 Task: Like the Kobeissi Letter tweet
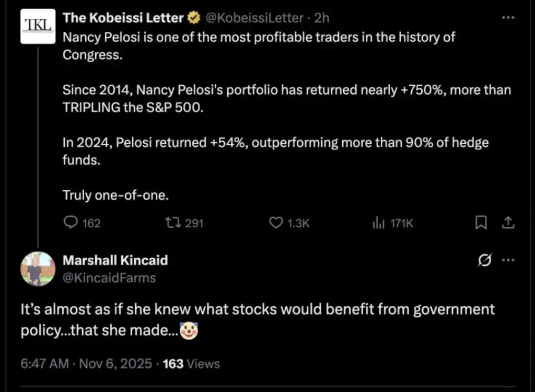tap(275, 223)
